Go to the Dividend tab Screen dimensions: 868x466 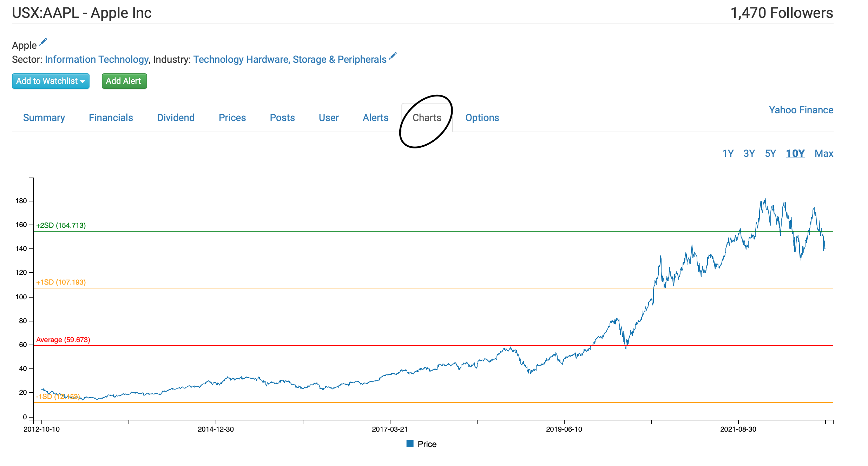[176, 118]
